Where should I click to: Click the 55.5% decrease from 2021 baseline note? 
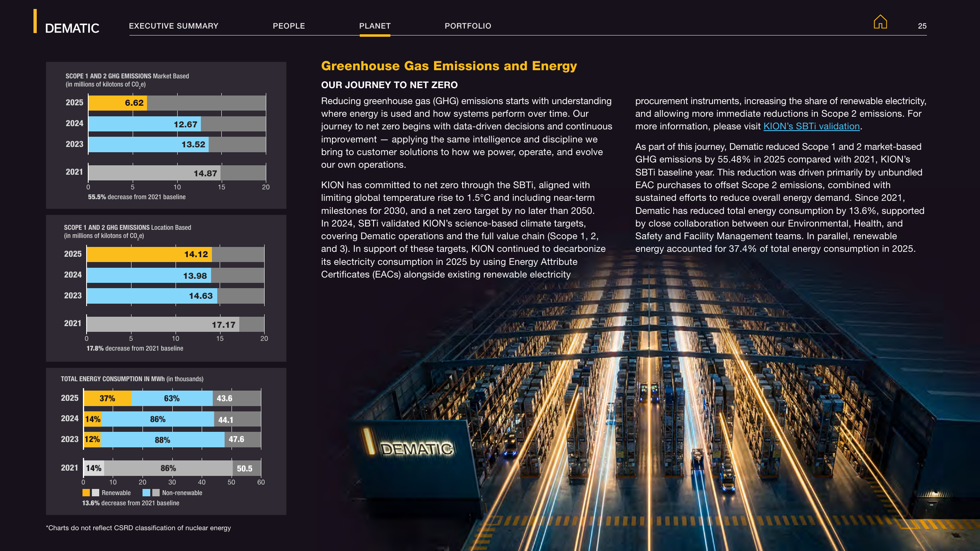click(x=137, y=197)
